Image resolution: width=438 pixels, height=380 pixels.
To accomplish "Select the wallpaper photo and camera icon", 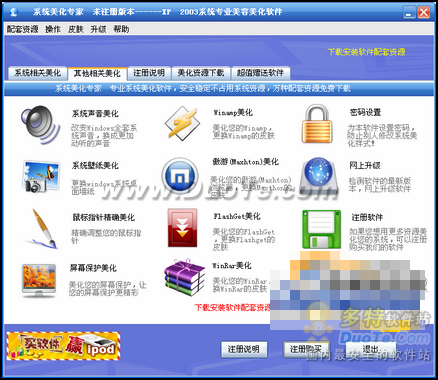I will pyautogui.click(x=41, y=176).
